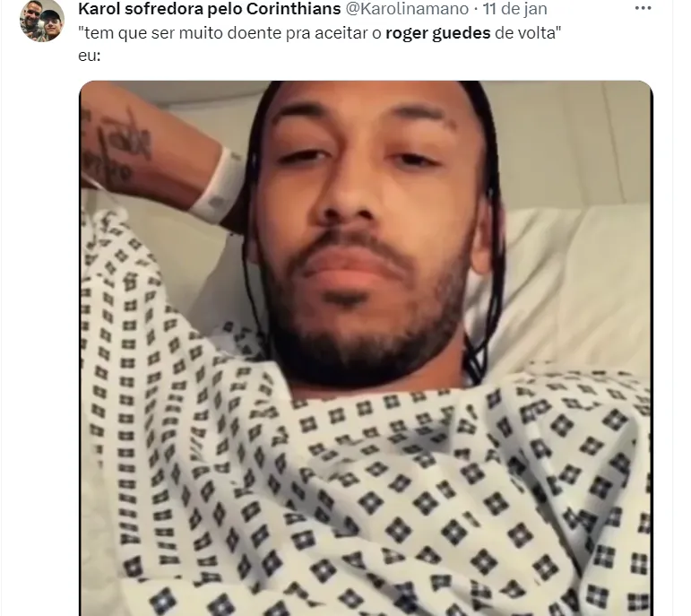Screen dimensions: 691x616
Task: Click the round profile avatar of the author
Action: point(42,21)
